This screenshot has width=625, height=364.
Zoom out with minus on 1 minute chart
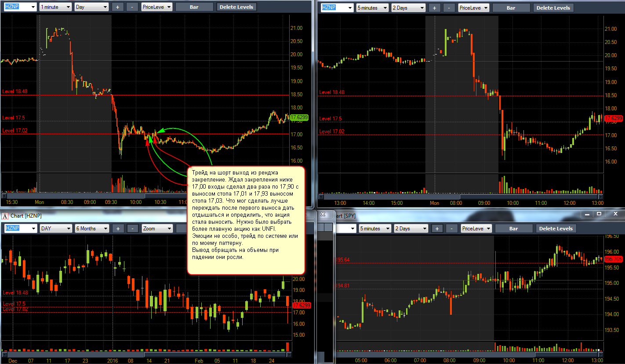pos(132,7)
